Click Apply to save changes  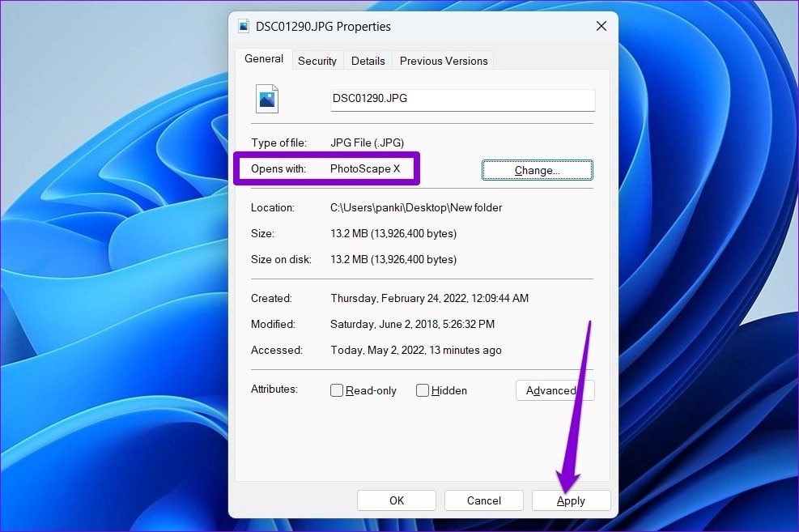(x=571, y=500)
